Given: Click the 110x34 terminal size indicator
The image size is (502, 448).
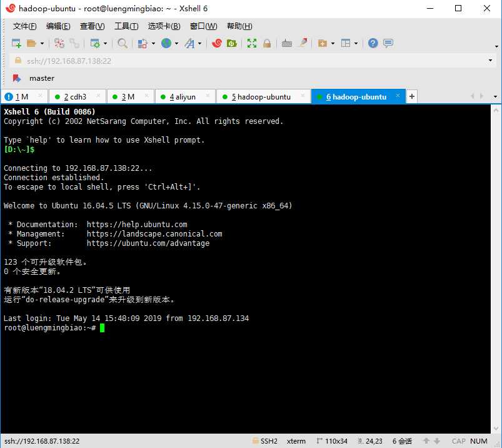Looking at the screenshot, I should coord(332,441).
